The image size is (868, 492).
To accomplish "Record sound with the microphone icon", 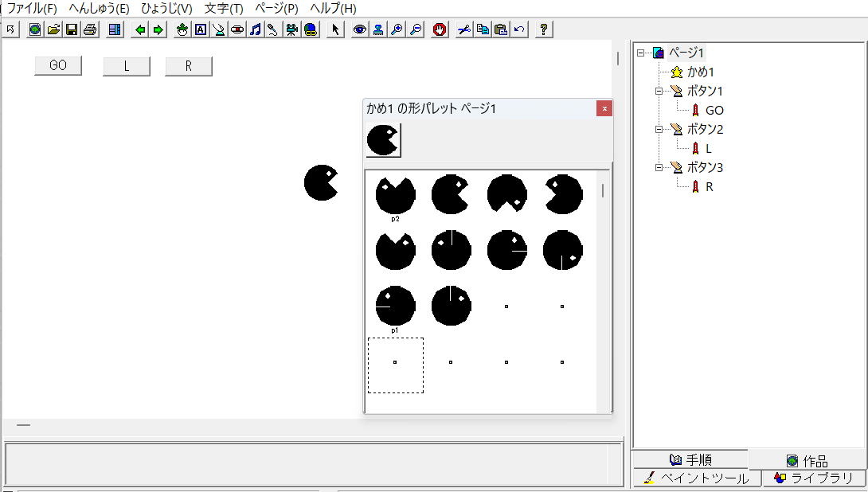I will [x=273, y=29].
